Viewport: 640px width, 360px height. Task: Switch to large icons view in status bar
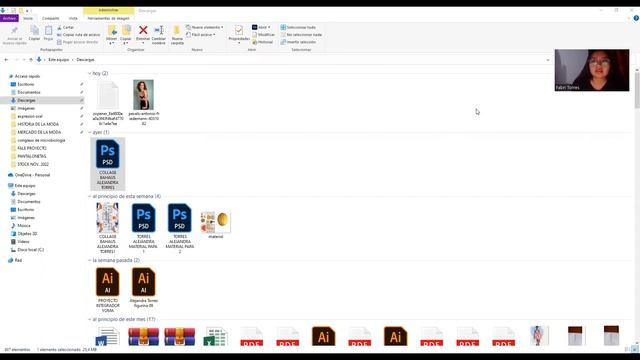pos(634,349)
